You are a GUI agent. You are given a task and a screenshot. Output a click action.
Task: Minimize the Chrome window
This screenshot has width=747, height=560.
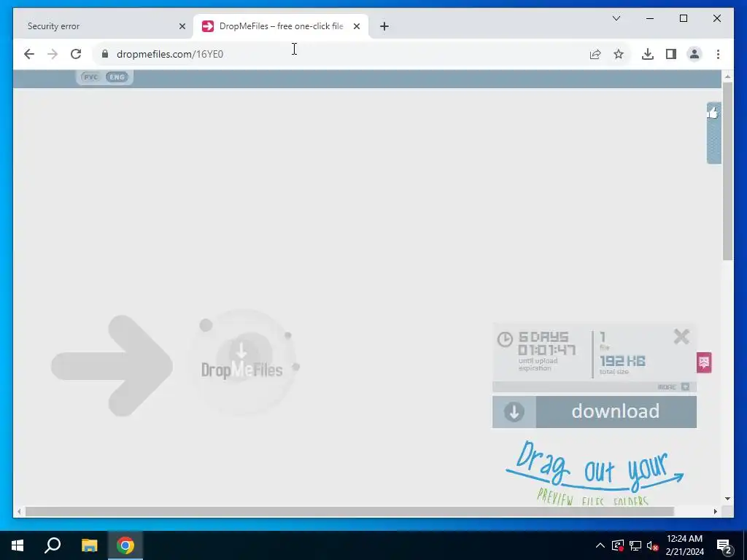point(650,18)
